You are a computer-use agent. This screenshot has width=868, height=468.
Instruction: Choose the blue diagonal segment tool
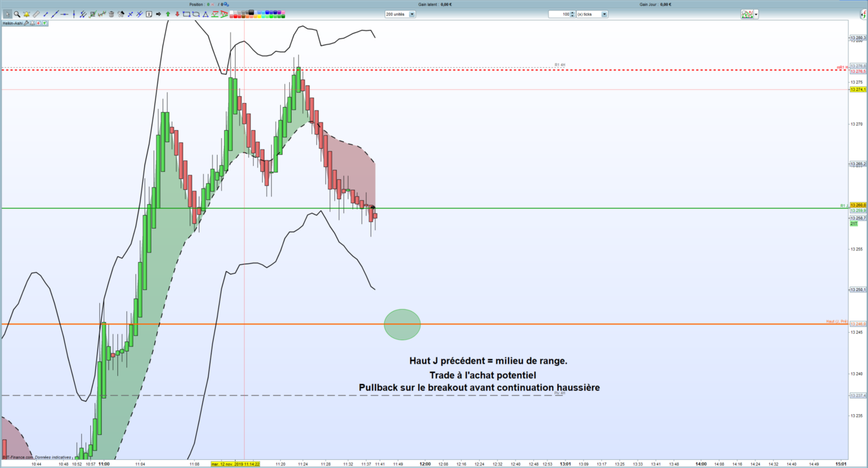tap(131, 14)
